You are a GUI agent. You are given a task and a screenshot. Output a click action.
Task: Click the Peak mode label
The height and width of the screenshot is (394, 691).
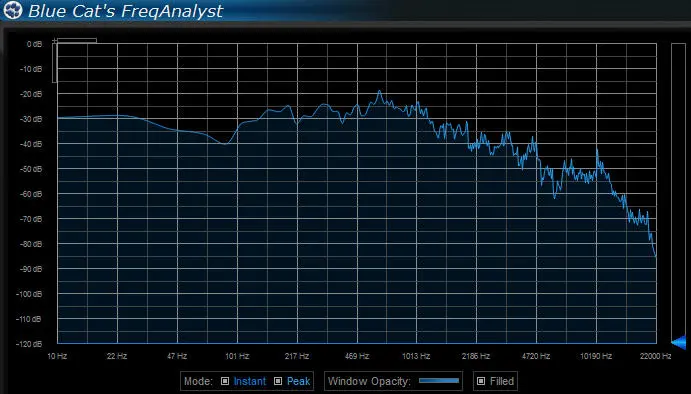[298, 381]
